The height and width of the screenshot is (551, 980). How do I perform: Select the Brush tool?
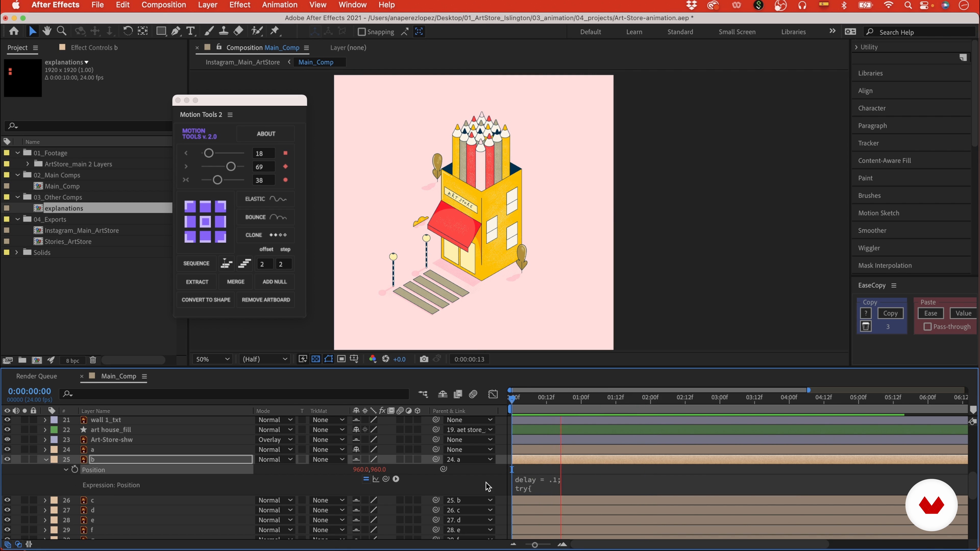[x=209, y=31]
